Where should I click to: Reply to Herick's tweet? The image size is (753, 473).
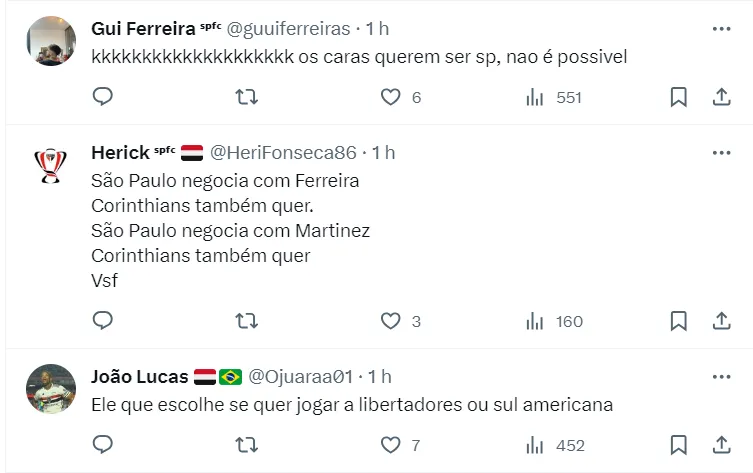[x=103, y=321]
